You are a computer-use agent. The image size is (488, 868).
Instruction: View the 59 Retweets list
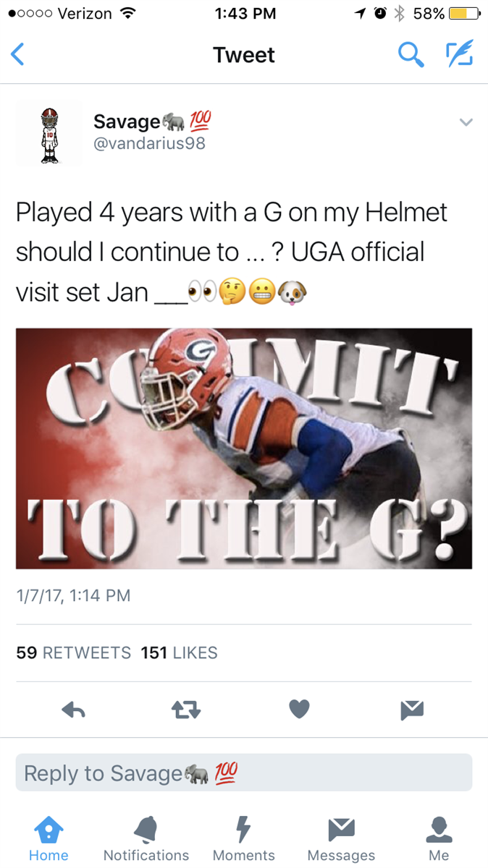(73, 652)
